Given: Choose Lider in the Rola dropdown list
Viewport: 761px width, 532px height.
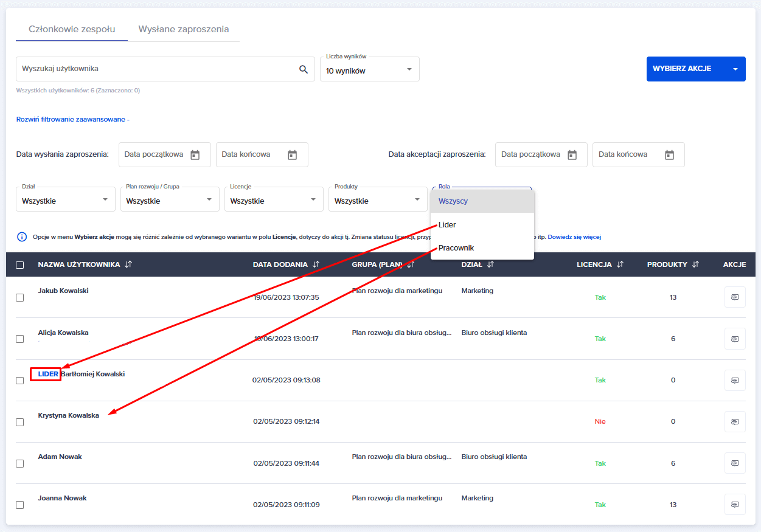Looking at the screenshot, I should [447, 225].
